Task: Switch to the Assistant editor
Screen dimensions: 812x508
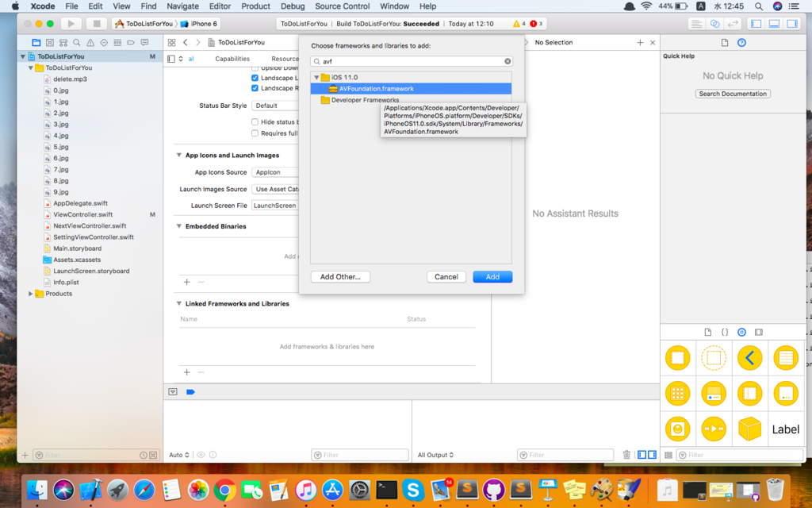Action: click(x=714, y=24)
